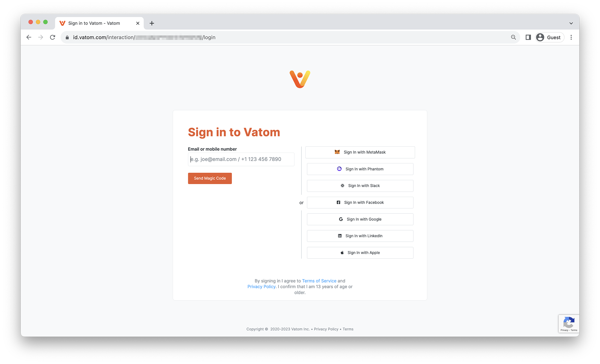Click the Vatom logo above the form
Image resolution: width=600 pixels, height=364 pixels.
coord(300,79)
